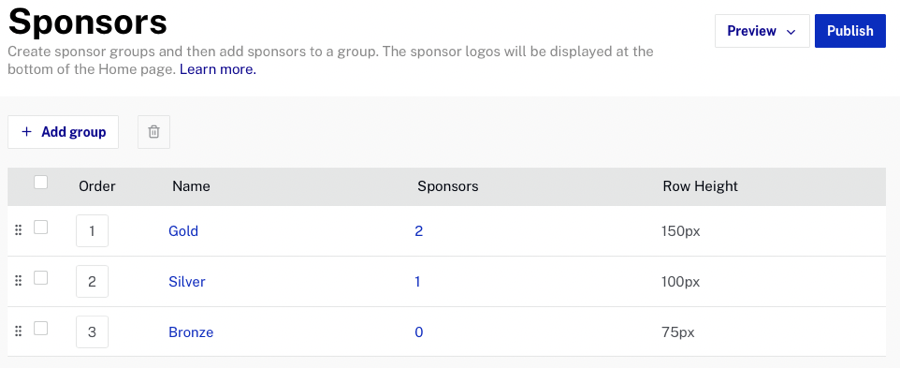
Task: Click the drag handle for Silver row
Action: (x=18, y=281)
